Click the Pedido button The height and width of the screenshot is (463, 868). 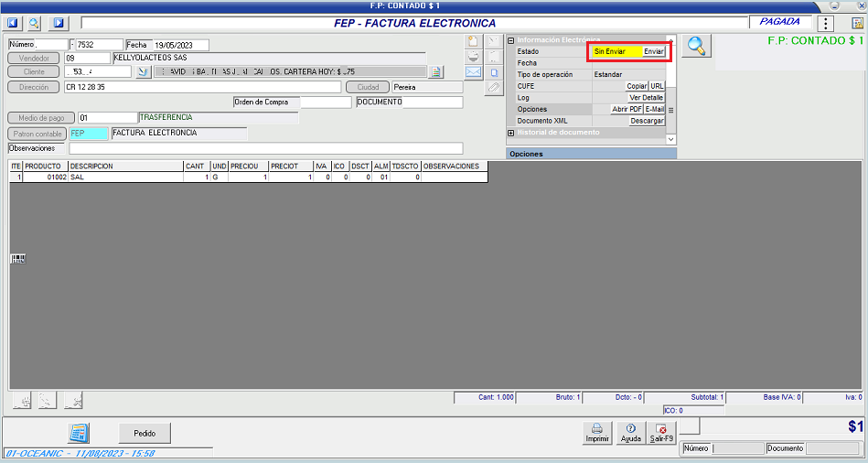(145, 433)
